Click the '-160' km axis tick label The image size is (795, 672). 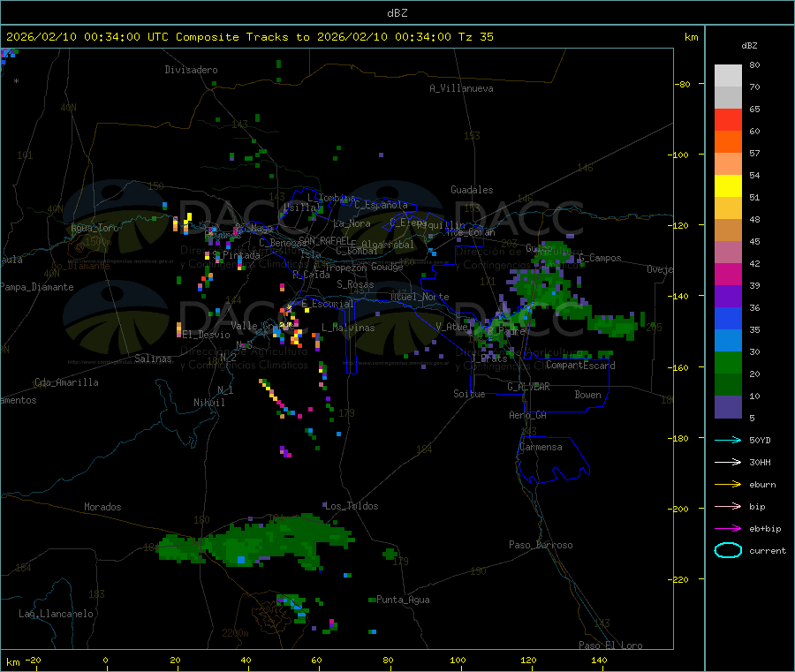click(x=678, y=367)
